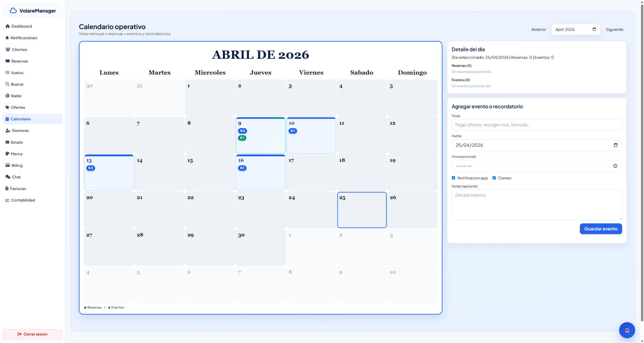Click the Gestores user icon
Screen dimensions: 644x343
tap(8, 131)
